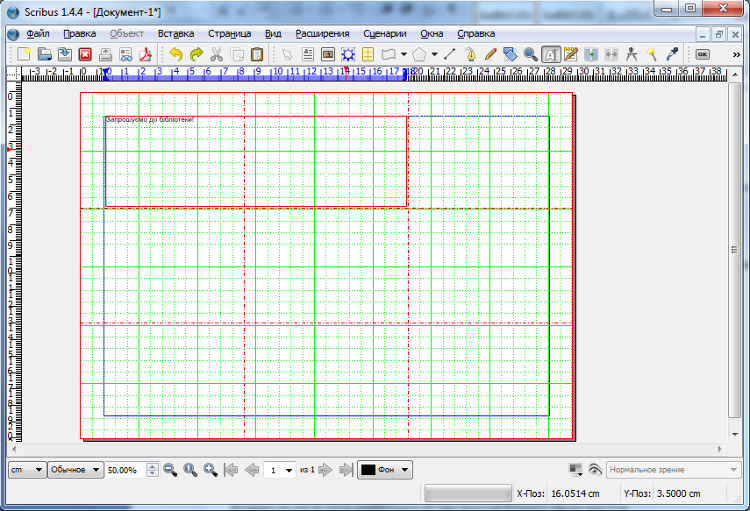Viewport: 750px width, 511px height.
Task: Click the Save as PDF icon
Action: [x=145, y=54]
